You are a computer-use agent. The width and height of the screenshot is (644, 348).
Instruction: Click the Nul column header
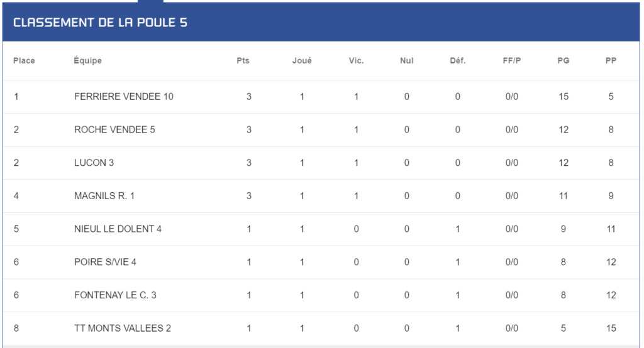click(407, 61)
